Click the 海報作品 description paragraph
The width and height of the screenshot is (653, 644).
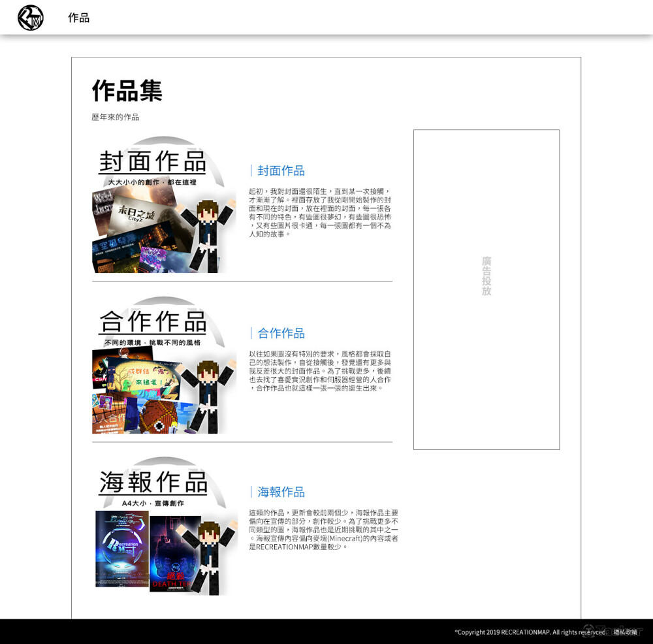click(323, 530)
